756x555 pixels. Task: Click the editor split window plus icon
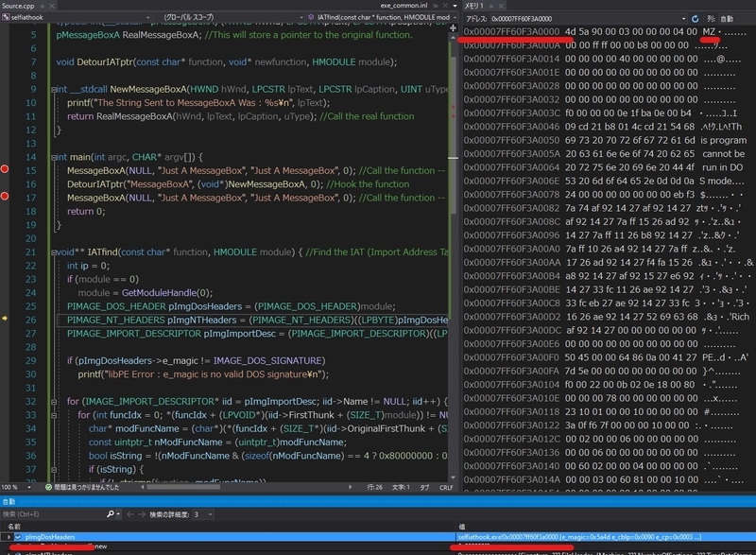453,28
